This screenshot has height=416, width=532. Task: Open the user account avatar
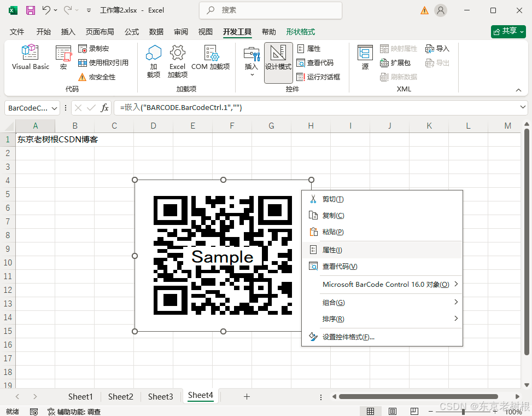[x=441, y=10]
